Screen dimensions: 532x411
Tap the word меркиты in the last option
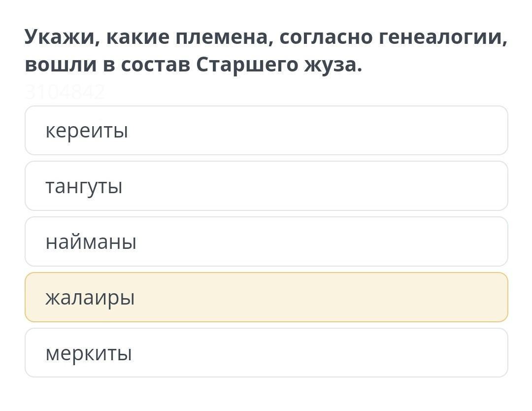(x=89, y=353)
